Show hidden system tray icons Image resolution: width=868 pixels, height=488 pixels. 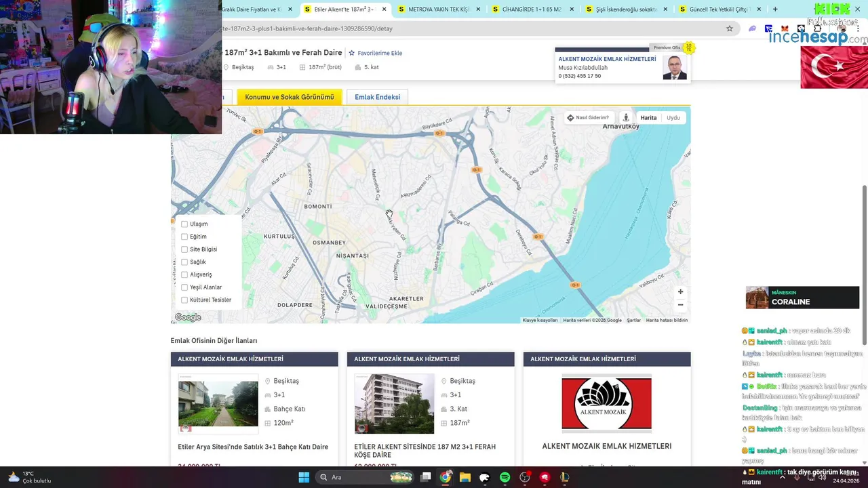pyautogui.click(x=783, y=477)
